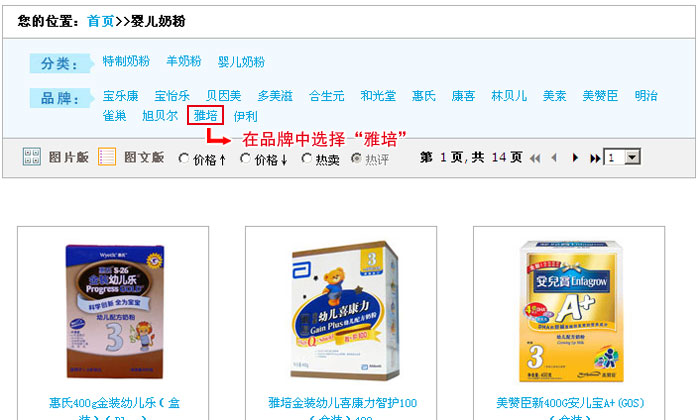Viewport: 700px width, 420px height.
Task: Filter by category 特制奶粉
Action: (x=126, y=61)
